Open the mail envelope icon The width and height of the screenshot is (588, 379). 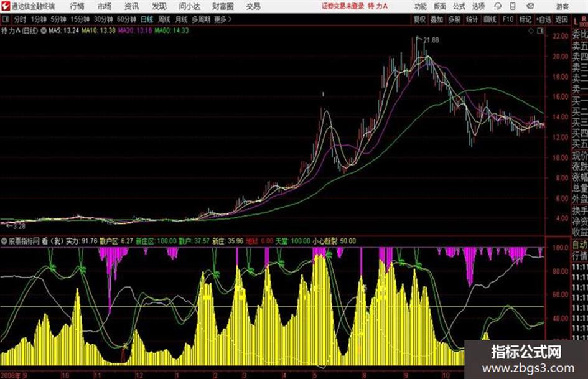pyautogui.click(x=530, y=6)
